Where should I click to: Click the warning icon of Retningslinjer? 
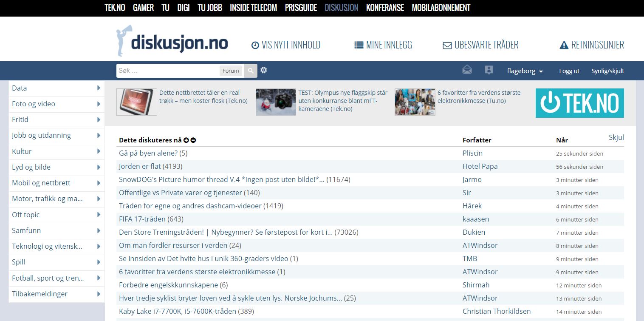[564, 45]
